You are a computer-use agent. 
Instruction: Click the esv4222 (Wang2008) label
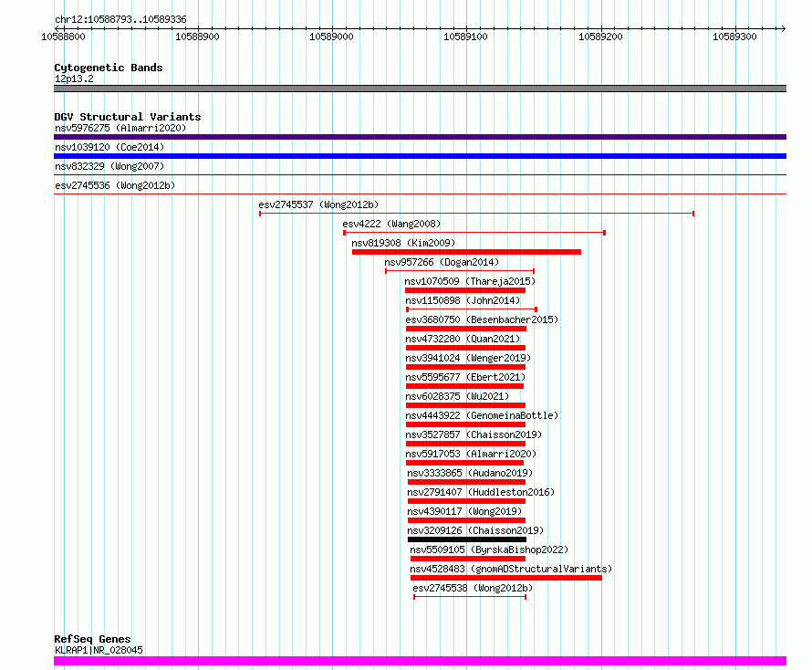coord(391,224)
